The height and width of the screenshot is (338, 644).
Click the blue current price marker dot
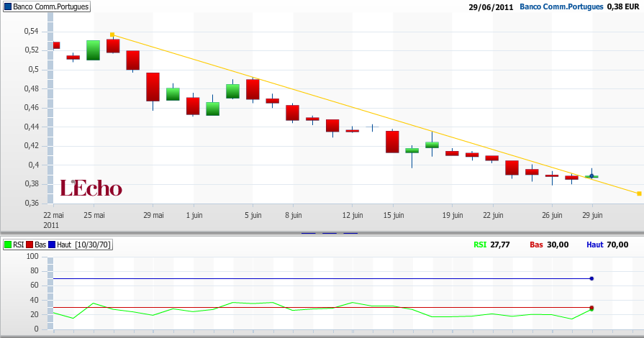pyautogui.click(x=592, y=176)
